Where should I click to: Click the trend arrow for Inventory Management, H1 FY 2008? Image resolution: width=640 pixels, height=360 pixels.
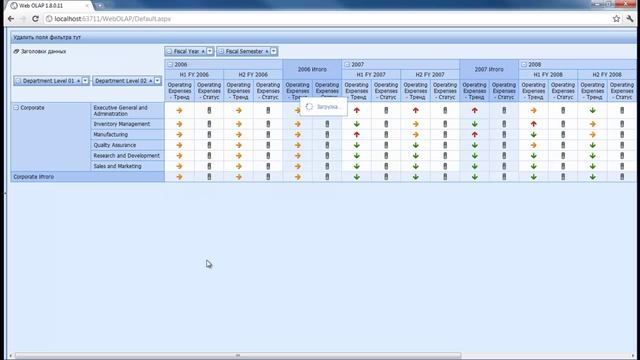click(x=533, y=124)
